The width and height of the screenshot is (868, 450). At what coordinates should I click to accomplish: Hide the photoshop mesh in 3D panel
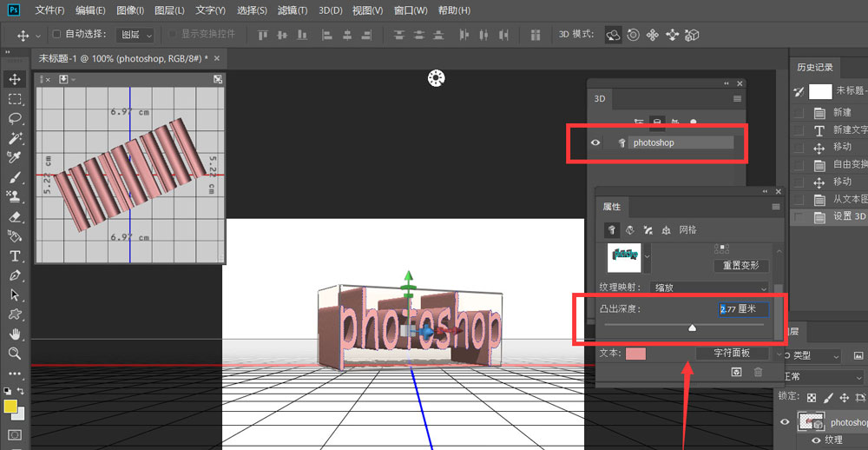point(595,142)
